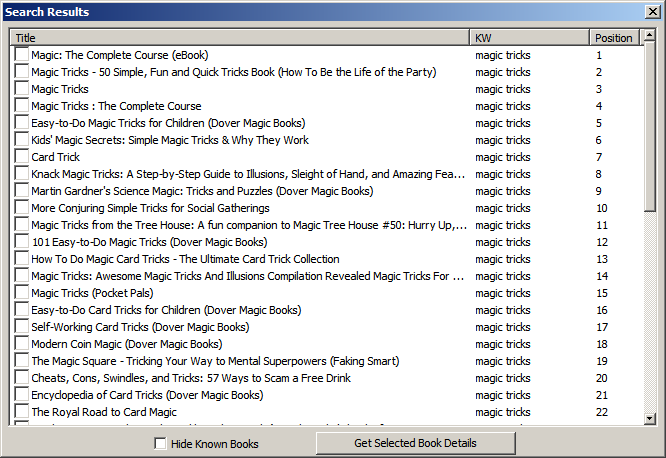666x458 pixels.
Task: Sort results by the Title column header
Action: pyautogui.click(x=240, y=38)
